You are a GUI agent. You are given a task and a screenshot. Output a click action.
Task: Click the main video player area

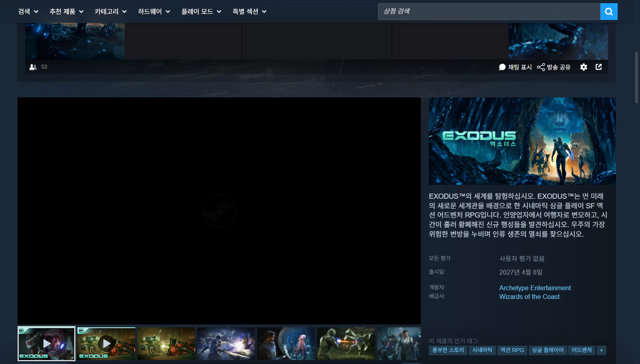click(x=219, y=211)
